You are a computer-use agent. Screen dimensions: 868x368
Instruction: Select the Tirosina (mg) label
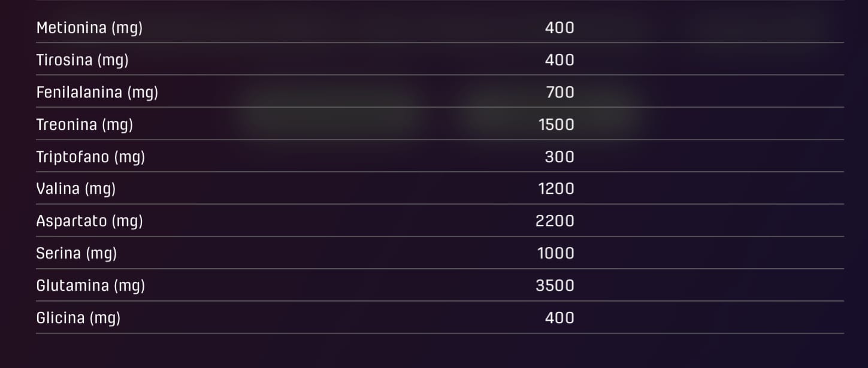pos(82,60)
